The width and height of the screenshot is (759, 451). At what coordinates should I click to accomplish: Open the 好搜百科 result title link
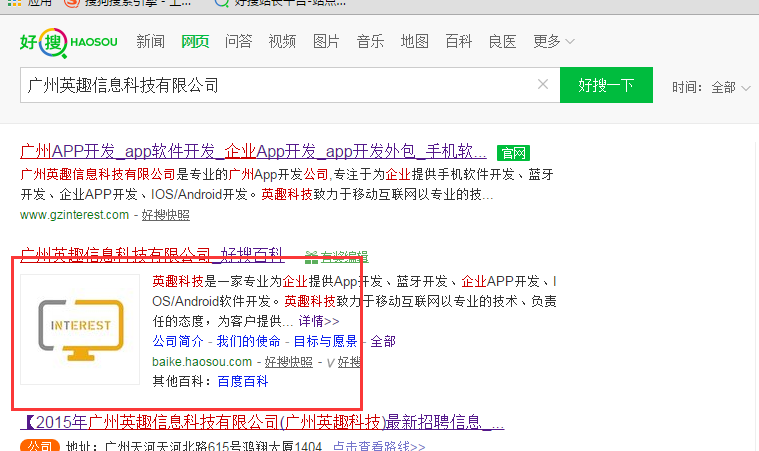[x=152, y=255]
